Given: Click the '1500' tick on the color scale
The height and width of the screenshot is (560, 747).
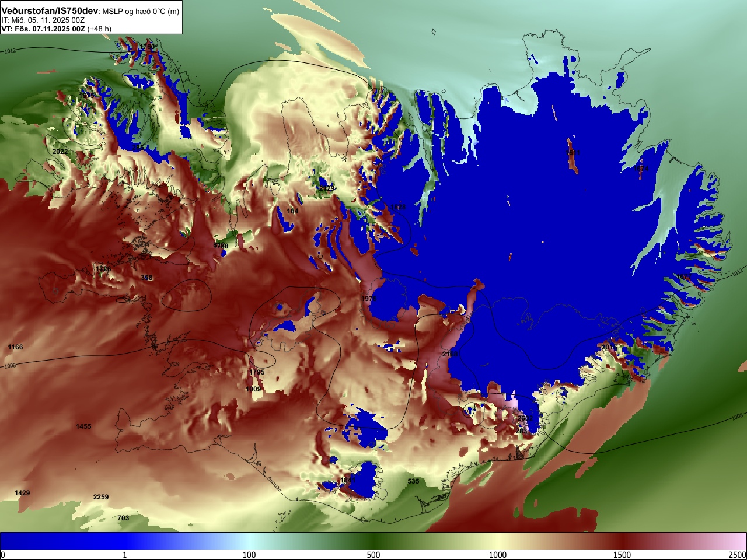Looking at the screenshot, I should click(622, 555).
